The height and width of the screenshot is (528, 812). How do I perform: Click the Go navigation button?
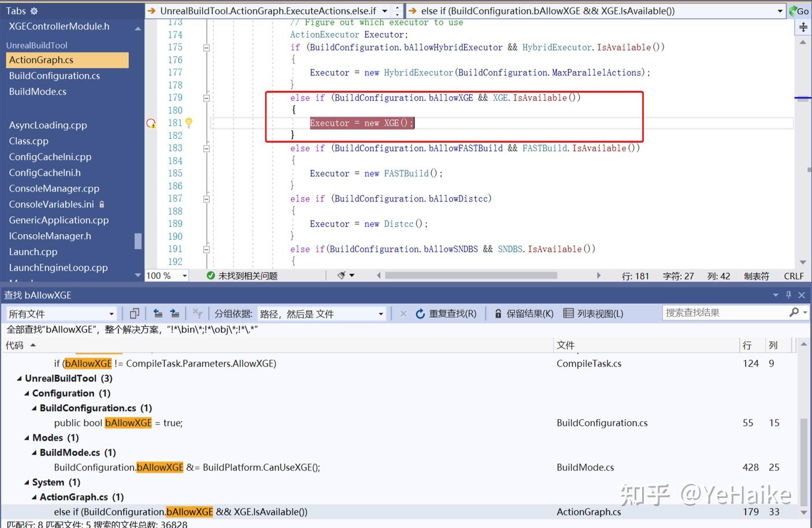coord(799,11)
